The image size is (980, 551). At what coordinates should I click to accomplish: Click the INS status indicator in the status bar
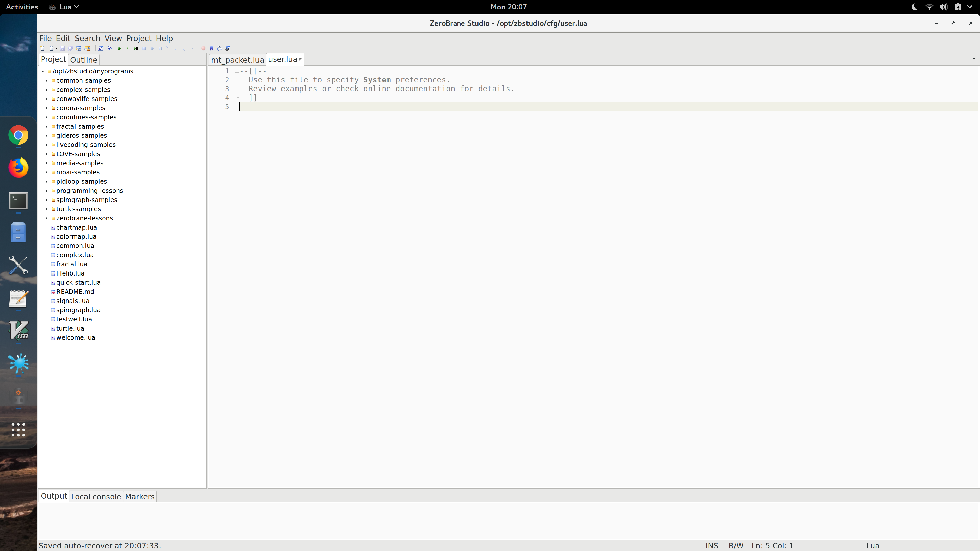[712, 545]
